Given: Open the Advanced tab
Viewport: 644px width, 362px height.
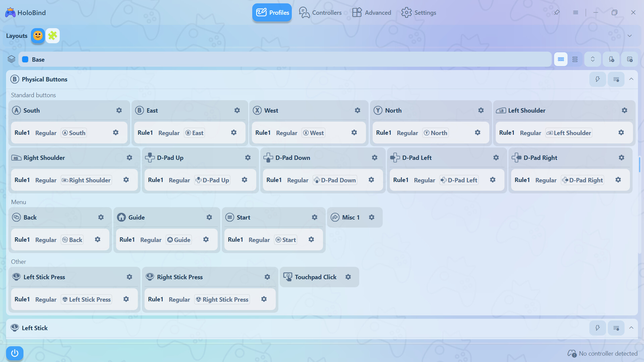Looking at the screenshot, I should tap(372, 12).
